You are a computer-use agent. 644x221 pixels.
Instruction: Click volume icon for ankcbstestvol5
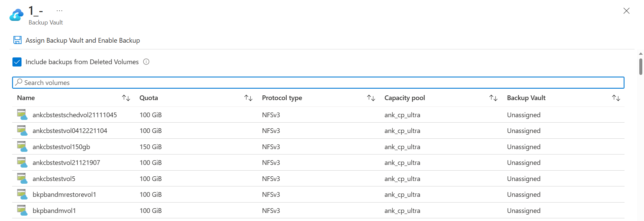pyautogui.click(x=22, y=179)
